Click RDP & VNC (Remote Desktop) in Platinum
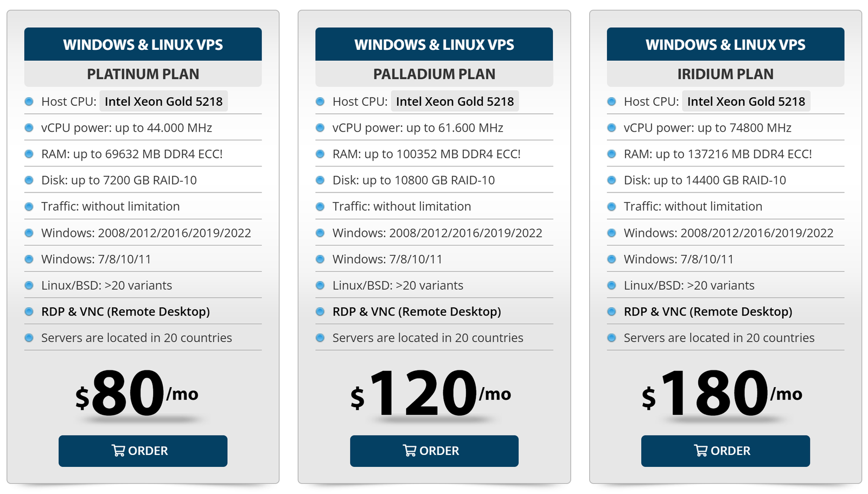The width and height of the screenshot is (868, 494). (x=125, y=312)
